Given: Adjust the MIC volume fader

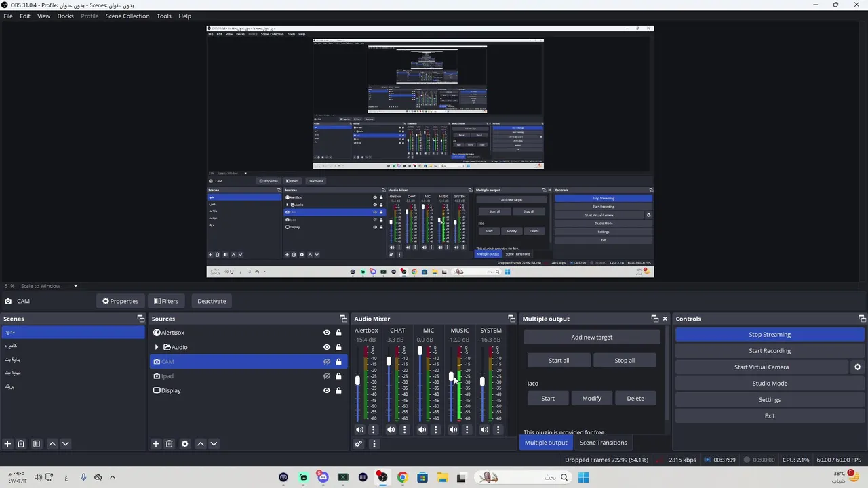Looking at the screenshot, I should tap(420, 351).
